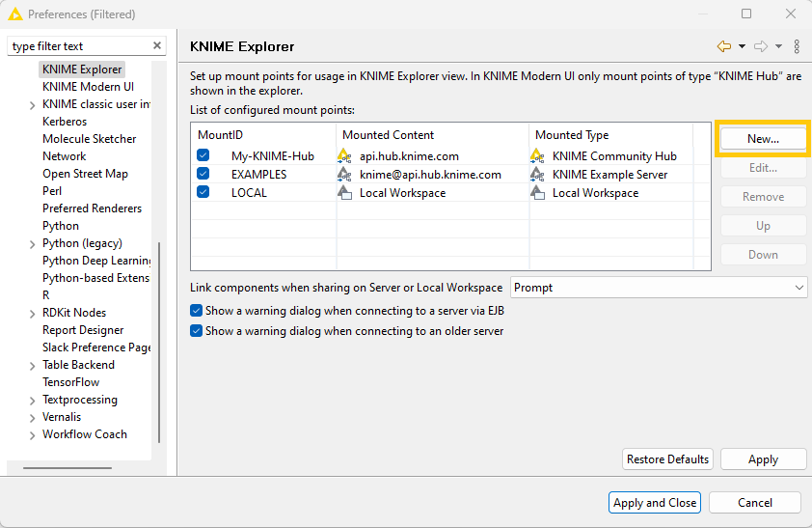812x528 pixels.
Task: Select Open Street Map preference page
Action: pos(85,174)
